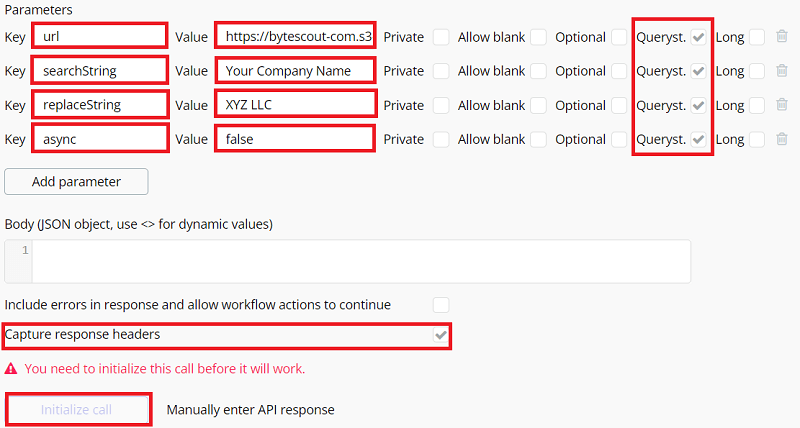This screenshot has width=800, height=428.
Task: Focus the XYZ LLC value field
Action: [295, 105]
